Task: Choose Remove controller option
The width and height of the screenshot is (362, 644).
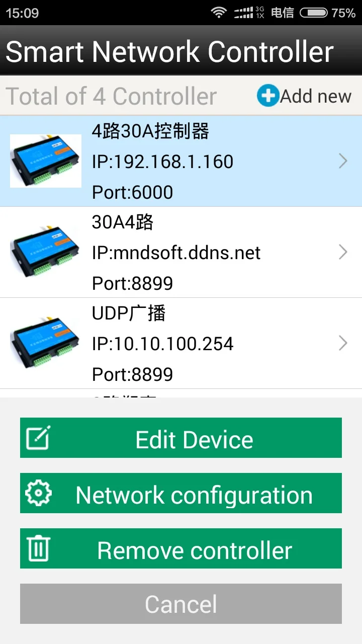Action: 181,548
